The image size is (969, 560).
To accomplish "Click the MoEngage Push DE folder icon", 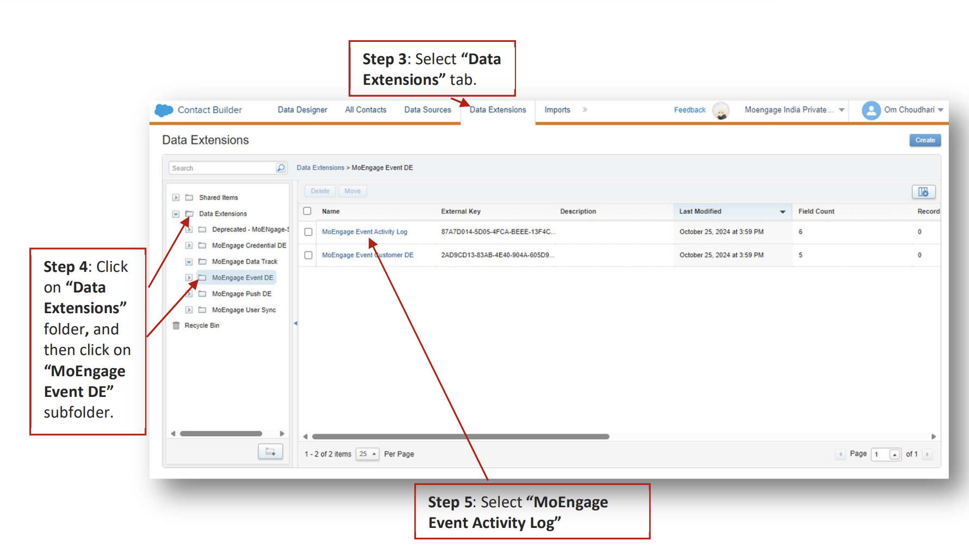I will coord(202,294).
